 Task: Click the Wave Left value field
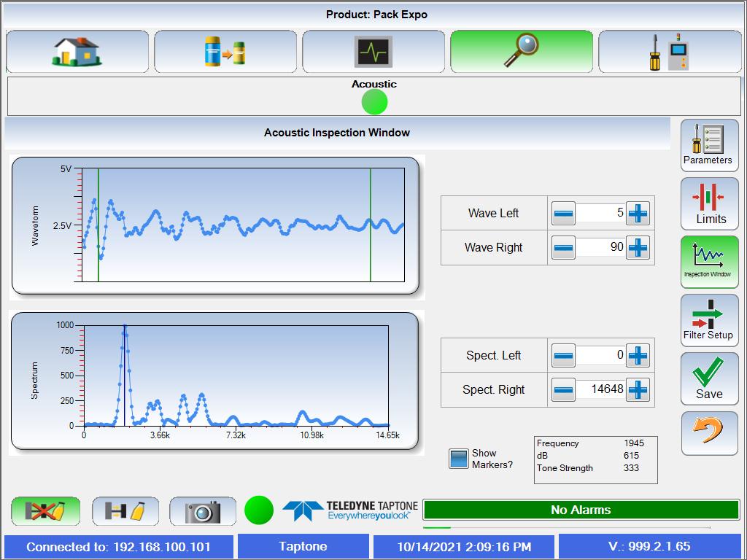600,213
